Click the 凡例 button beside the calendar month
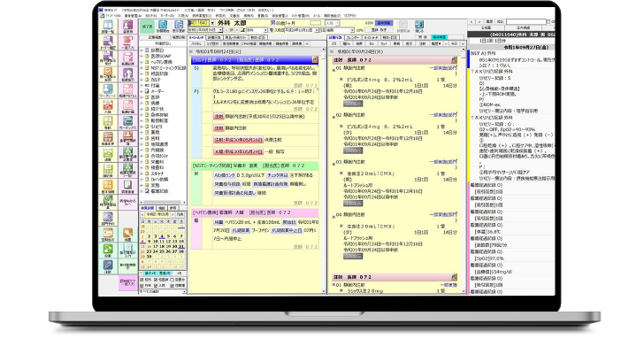 (180, 214)
